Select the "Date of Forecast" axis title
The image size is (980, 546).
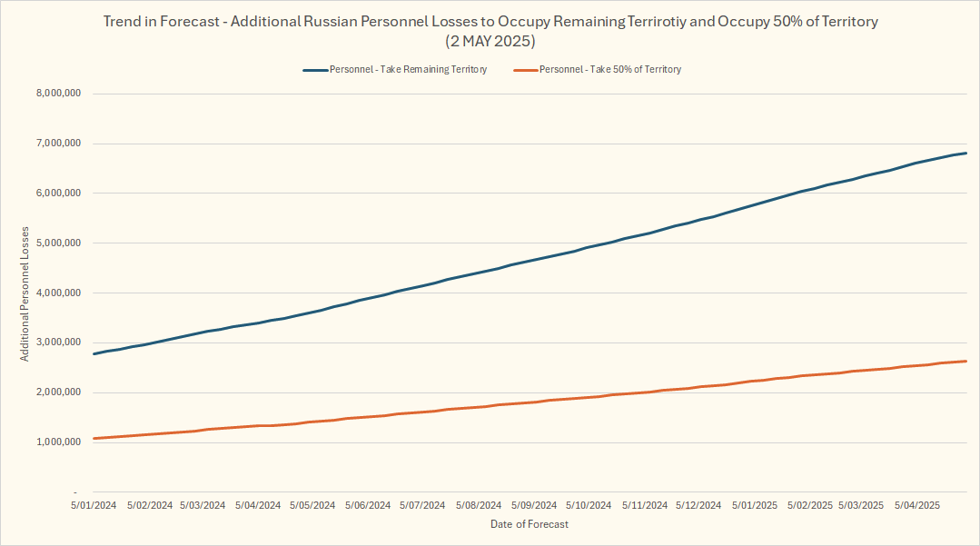(529, 524)
